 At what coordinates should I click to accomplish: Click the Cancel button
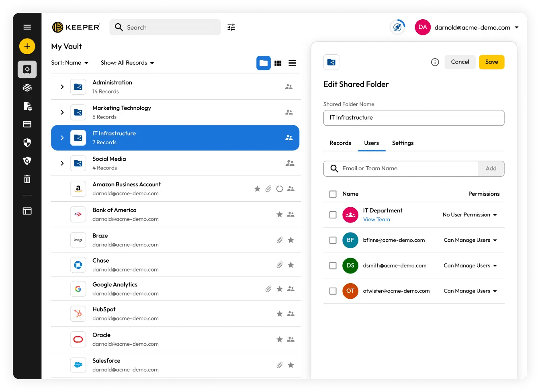(x=460, y=62)
